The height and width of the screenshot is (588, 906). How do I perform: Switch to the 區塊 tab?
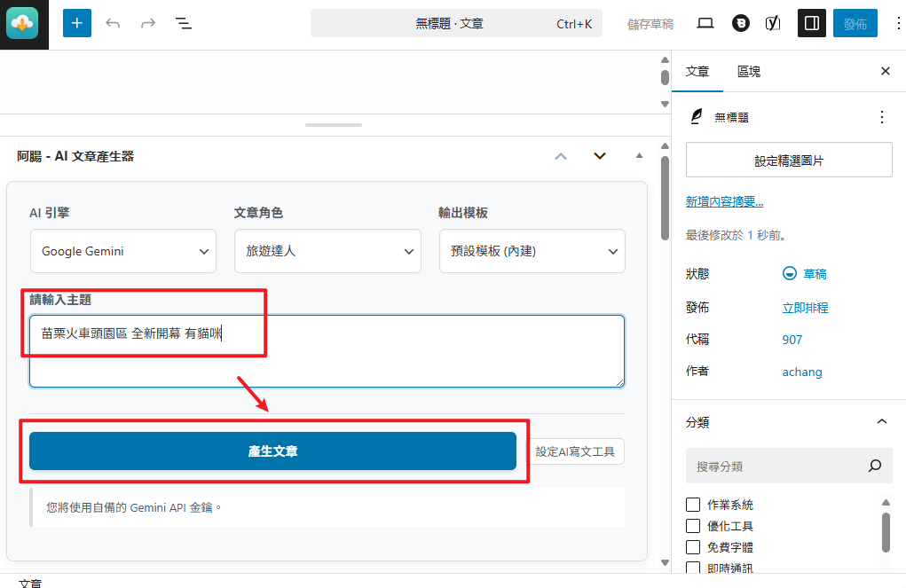(748, 72)
